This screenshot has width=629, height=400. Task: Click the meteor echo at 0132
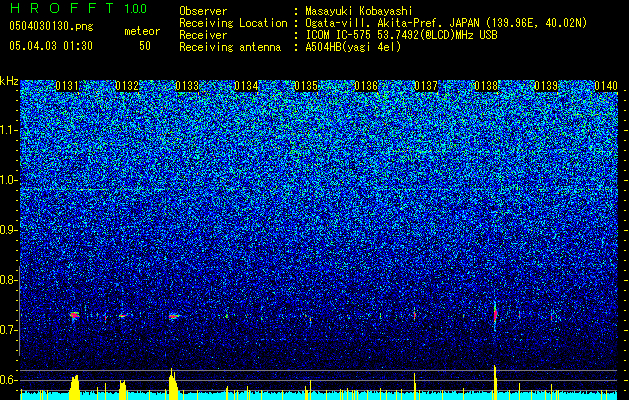123,316
